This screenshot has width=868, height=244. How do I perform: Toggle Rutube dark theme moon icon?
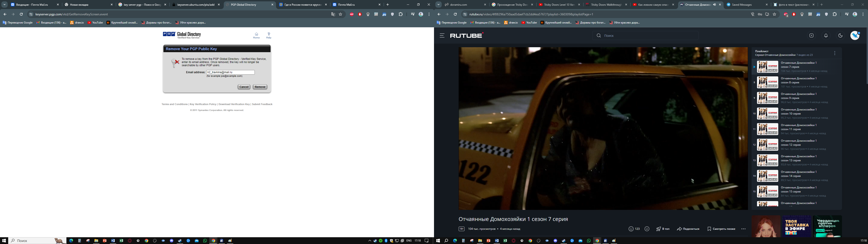(840, 35)
